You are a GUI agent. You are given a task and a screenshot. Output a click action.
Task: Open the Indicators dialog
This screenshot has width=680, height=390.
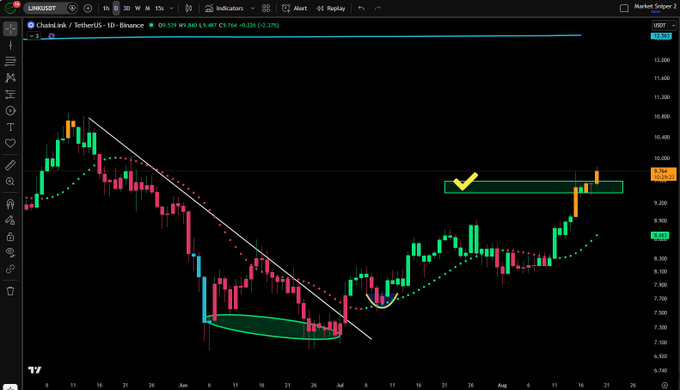coord(224,8)
